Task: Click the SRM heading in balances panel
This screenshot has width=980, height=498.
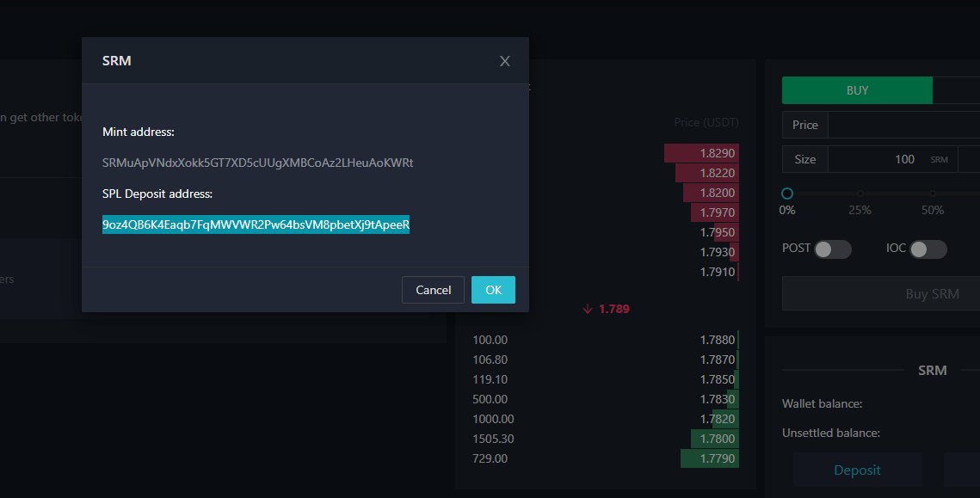Action: (x=932, y=371)
